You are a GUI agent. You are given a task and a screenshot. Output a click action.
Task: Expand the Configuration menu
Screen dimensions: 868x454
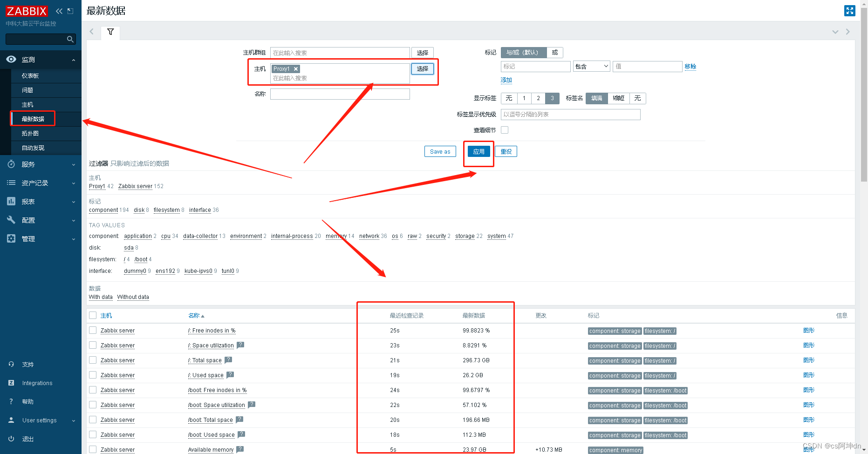click(x=41, y=220)
